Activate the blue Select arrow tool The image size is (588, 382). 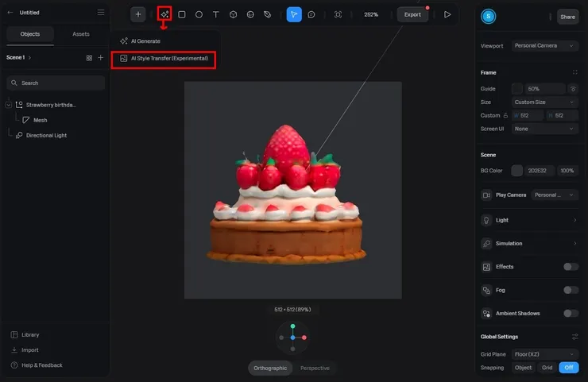(x=294, y=14)
